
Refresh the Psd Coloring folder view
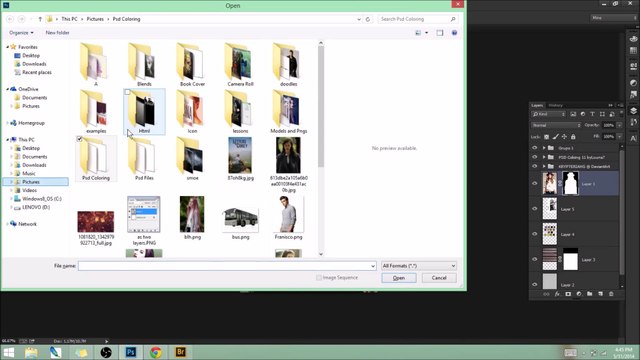pos(368,19)
